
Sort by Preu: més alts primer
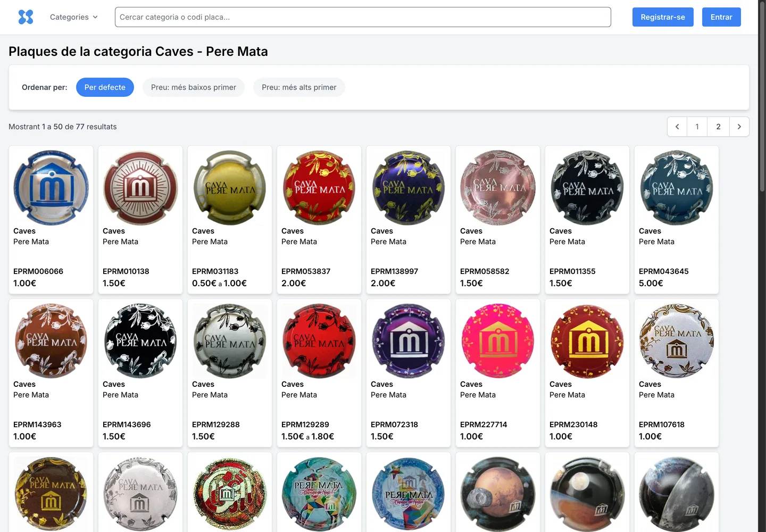pos(299,87)
